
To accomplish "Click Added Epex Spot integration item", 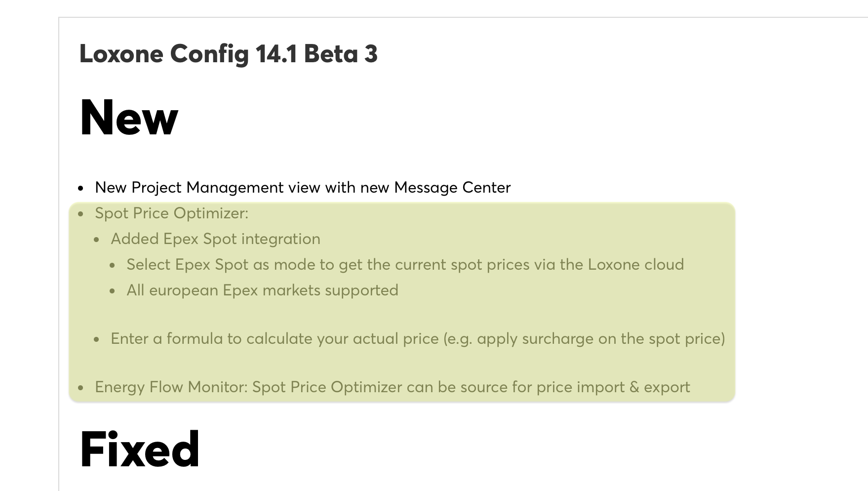I will pyautogui.click(x=215, y=239).
